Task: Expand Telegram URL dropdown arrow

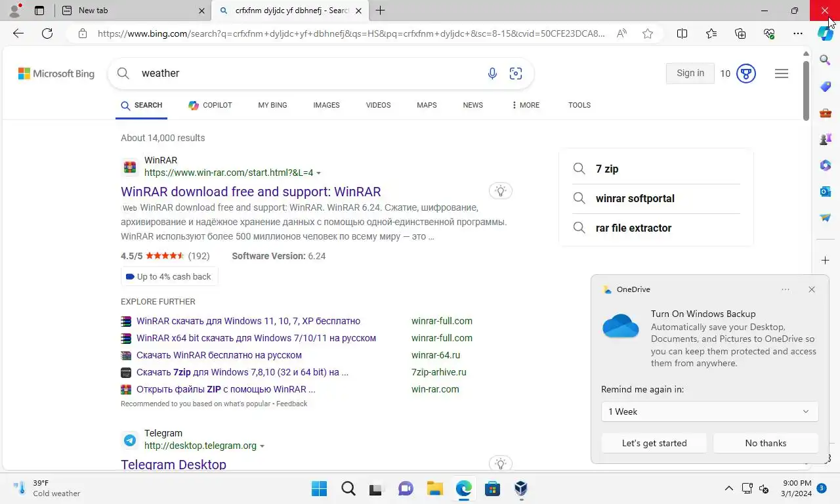Action: click(262, 446)
